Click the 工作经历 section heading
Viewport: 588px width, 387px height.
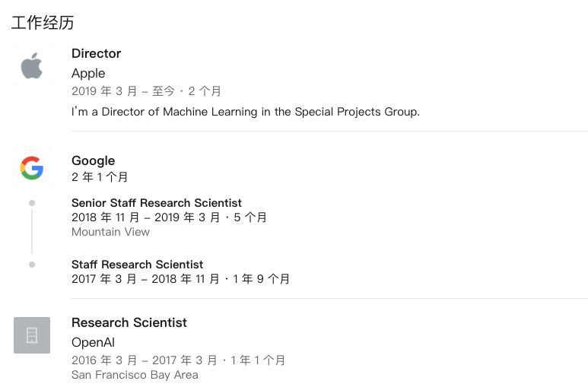tap(43, 23)
